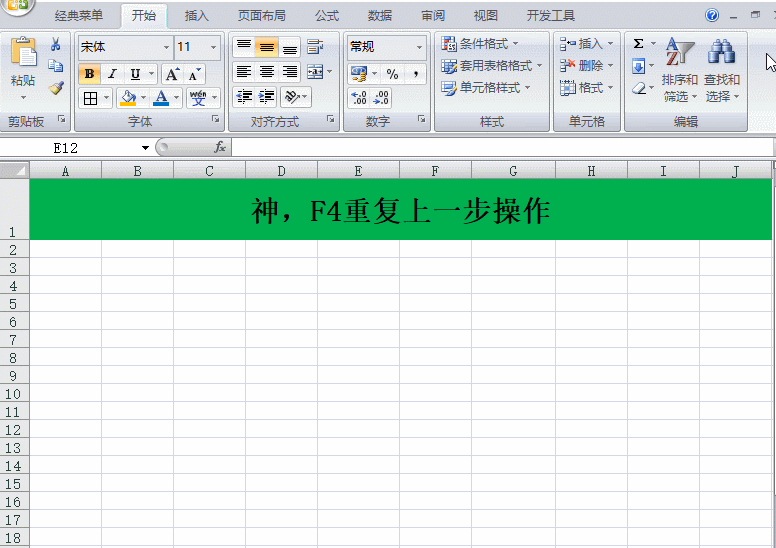Switch to the 公式 tab
Image resolution: width=776 pixels, height=548 pixels.
click(327, 16)
